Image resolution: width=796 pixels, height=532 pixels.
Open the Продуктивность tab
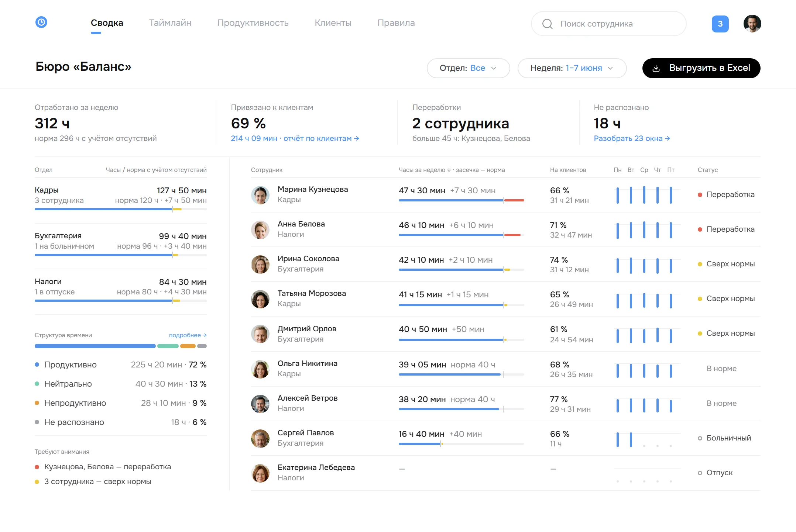pyautogui.click(x=253, y=23)
